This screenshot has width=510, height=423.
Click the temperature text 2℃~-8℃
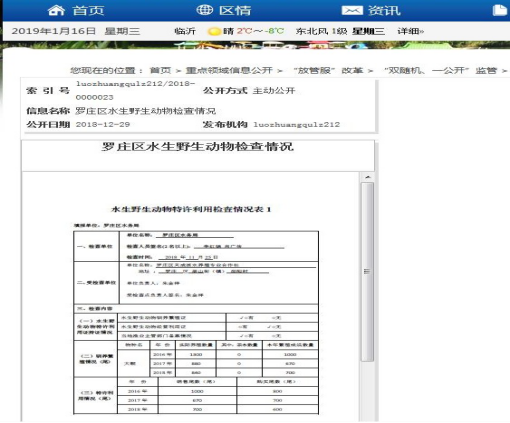260,31
